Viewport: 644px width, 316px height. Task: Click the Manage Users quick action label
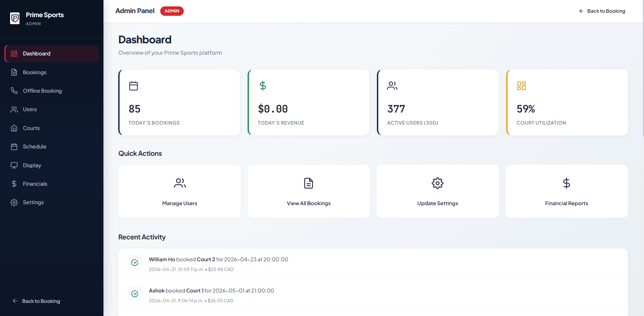(x=180, y=204)
